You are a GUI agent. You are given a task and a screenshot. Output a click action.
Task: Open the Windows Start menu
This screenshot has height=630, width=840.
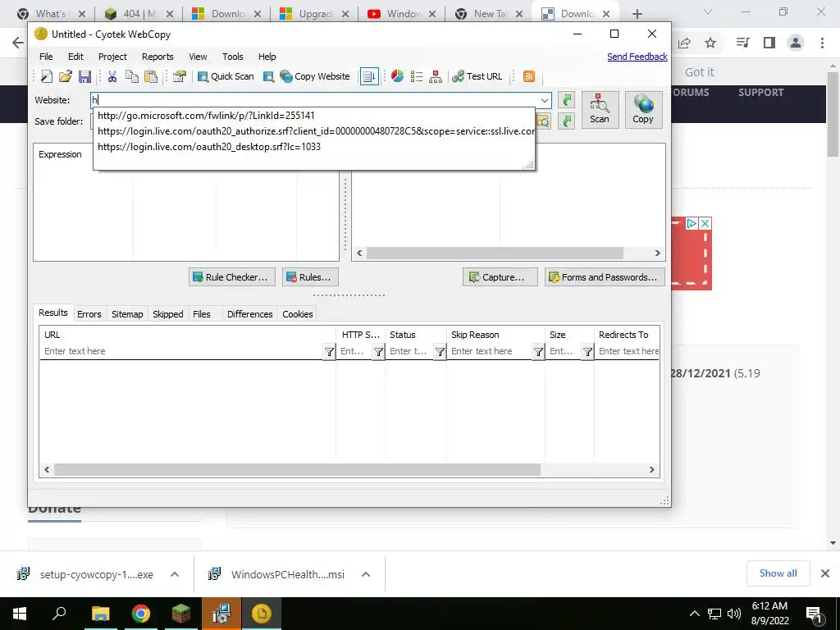(20, 614)
